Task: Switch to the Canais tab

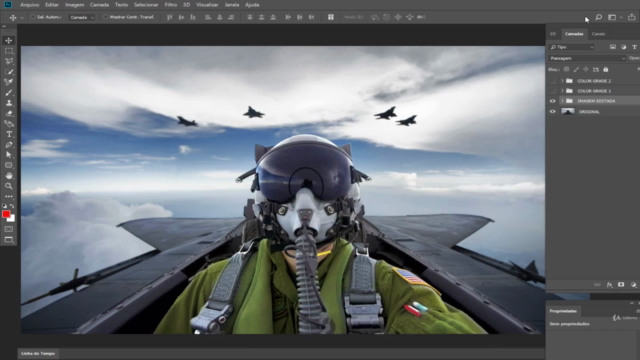Action: click(598, 34)
